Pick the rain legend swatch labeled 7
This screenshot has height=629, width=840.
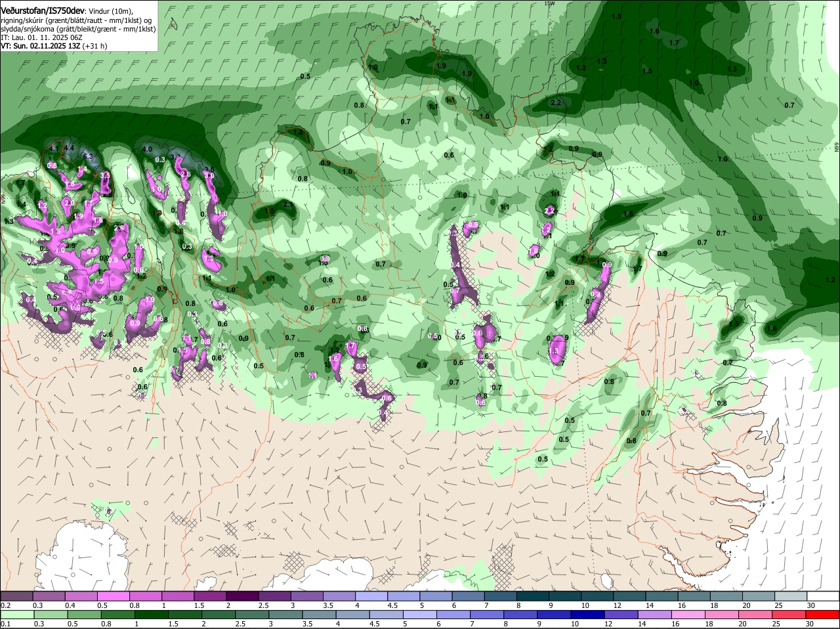point(487,615)
